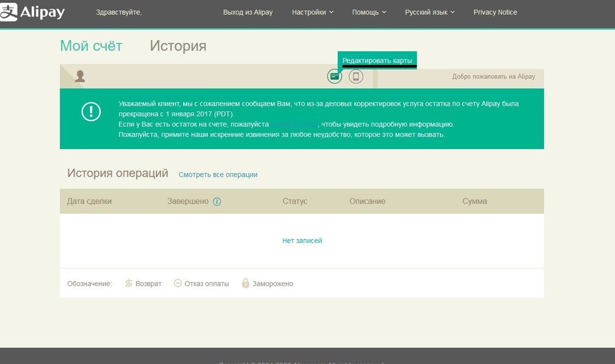Click the exclamation alert icon in banner
This screenshot has width=615, height=364.
[x=91, y=112]
